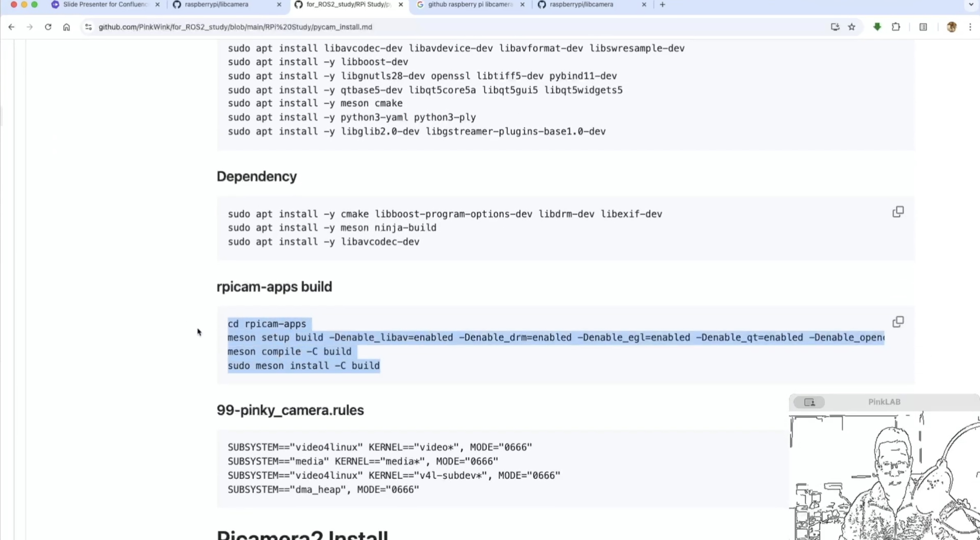980x540 pixels.
Task: Open the browser extensions puzzle icon
Action: point(896,27)
